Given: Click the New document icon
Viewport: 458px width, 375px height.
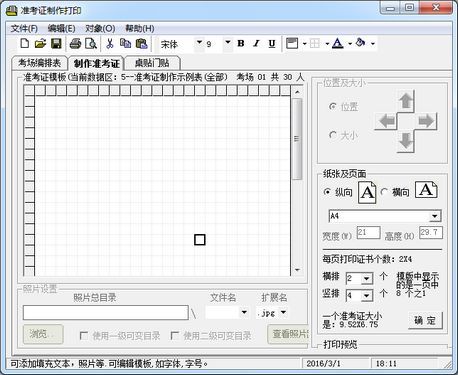Looking at the screenshot, I should pos(25,43).
